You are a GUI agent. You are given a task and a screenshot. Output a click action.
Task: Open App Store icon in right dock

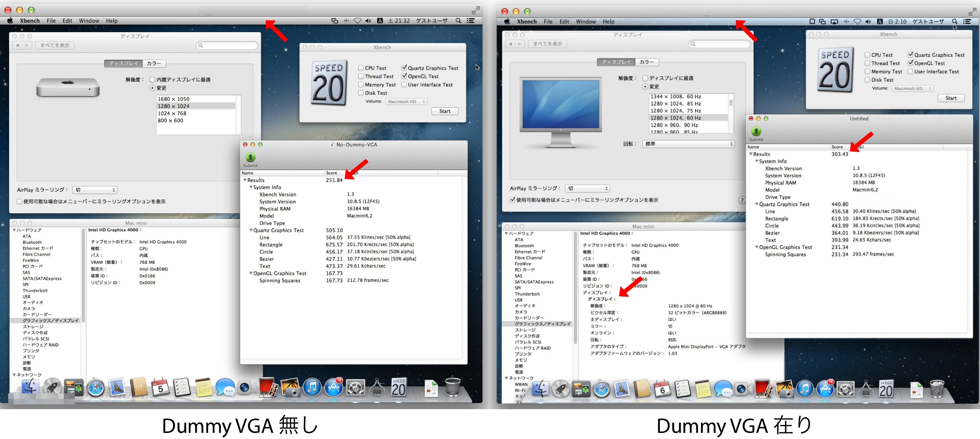coord(825,389)
